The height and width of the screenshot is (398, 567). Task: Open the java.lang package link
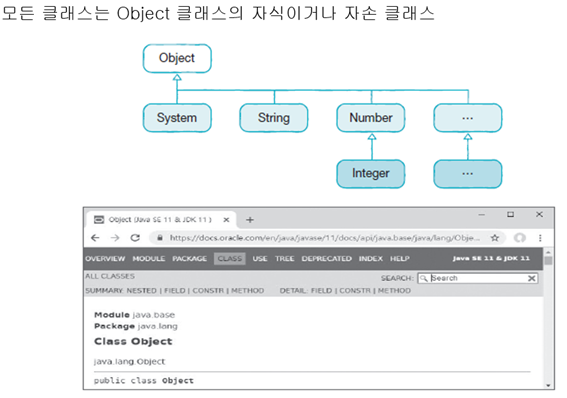[x=158, y=326]
